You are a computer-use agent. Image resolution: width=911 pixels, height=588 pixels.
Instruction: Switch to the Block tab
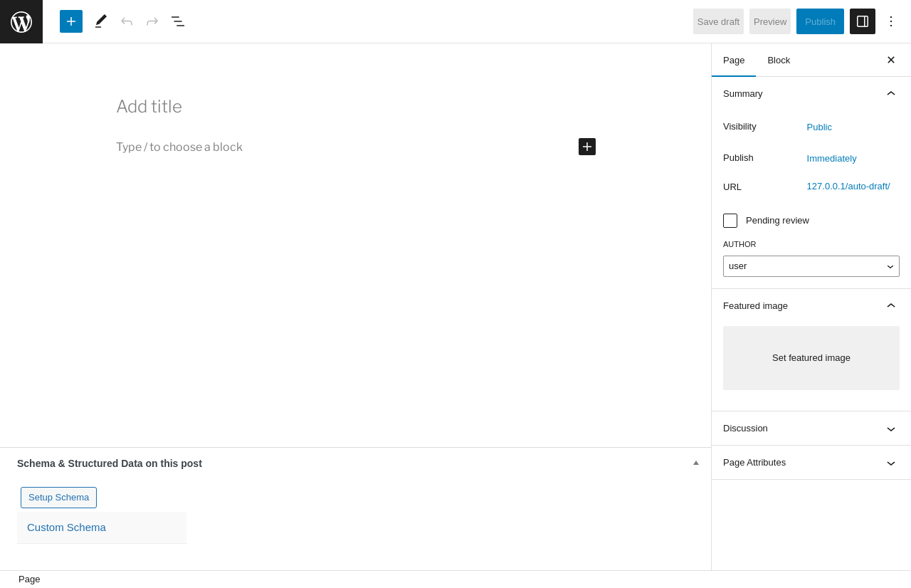click(x=779, y=61)
